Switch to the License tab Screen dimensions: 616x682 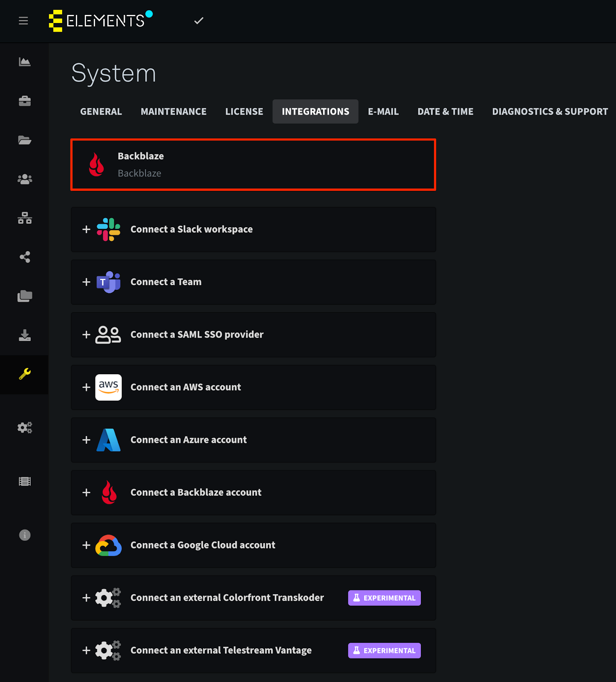coord(244,112)
